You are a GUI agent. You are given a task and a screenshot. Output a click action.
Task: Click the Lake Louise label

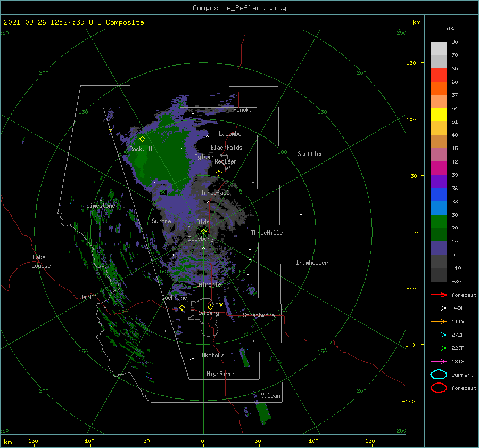pyautogui.click(x=41, y=262)
